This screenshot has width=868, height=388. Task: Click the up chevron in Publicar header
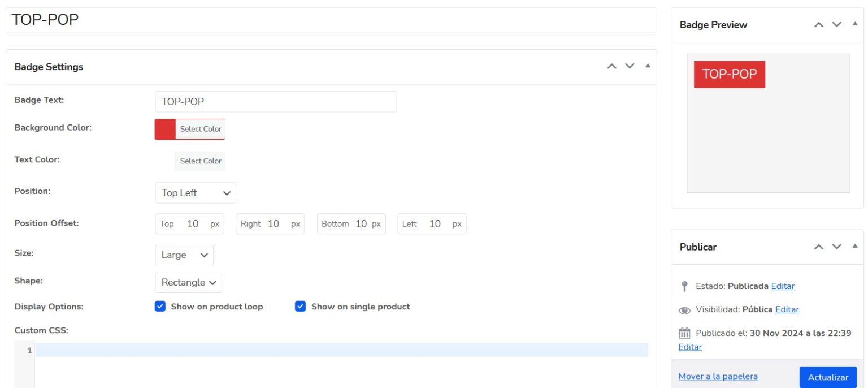pos(818,247)
